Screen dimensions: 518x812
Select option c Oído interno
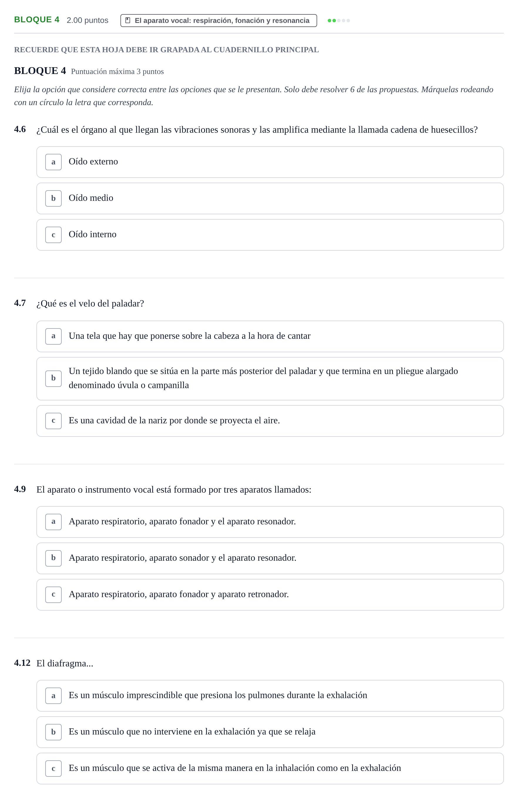click(x=270, y=235)
